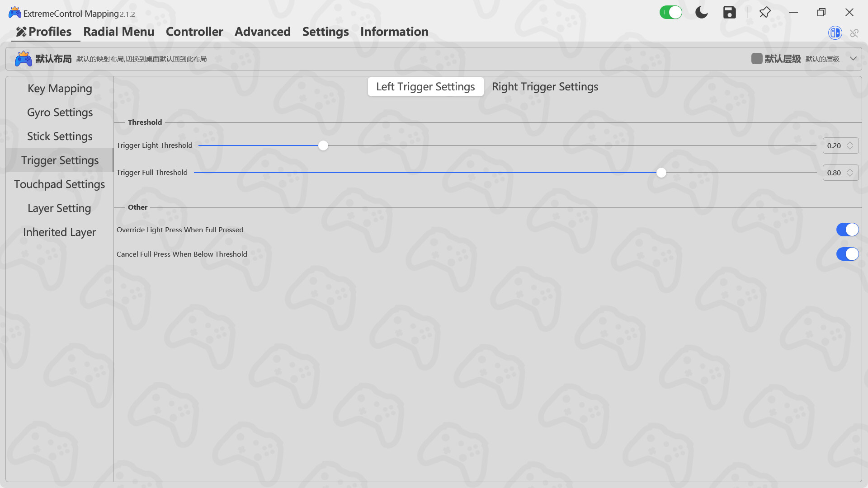This screenshot has height=488, width=868.
Task: Click the blue Joy-Con controller icon
Action: coord(835,33)
